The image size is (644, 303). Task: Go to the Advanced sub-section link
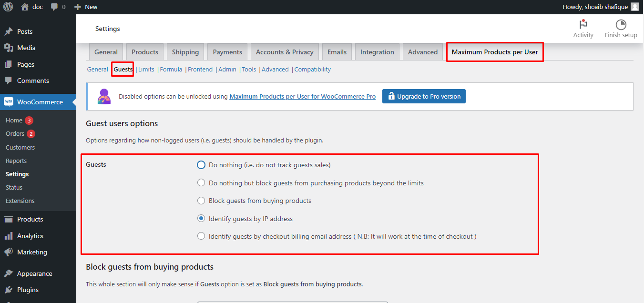click(275, 69)
